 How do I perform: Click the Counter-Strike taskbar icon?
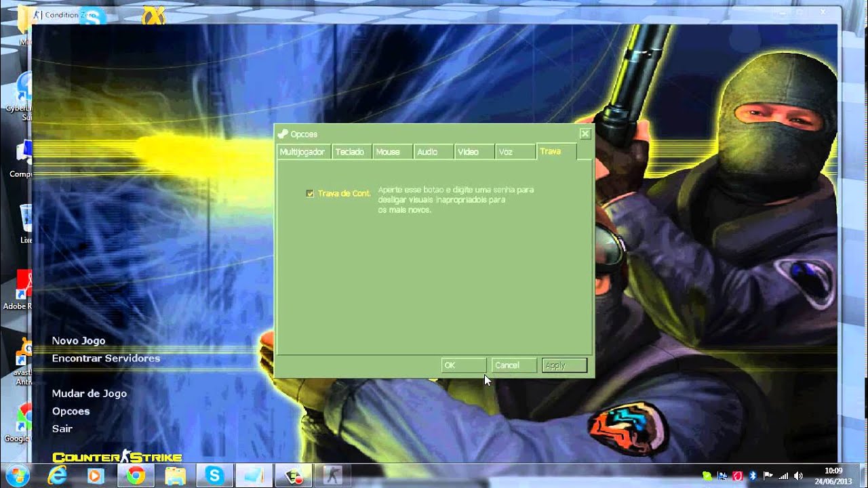pyautogui.click(x=333, y=475)
